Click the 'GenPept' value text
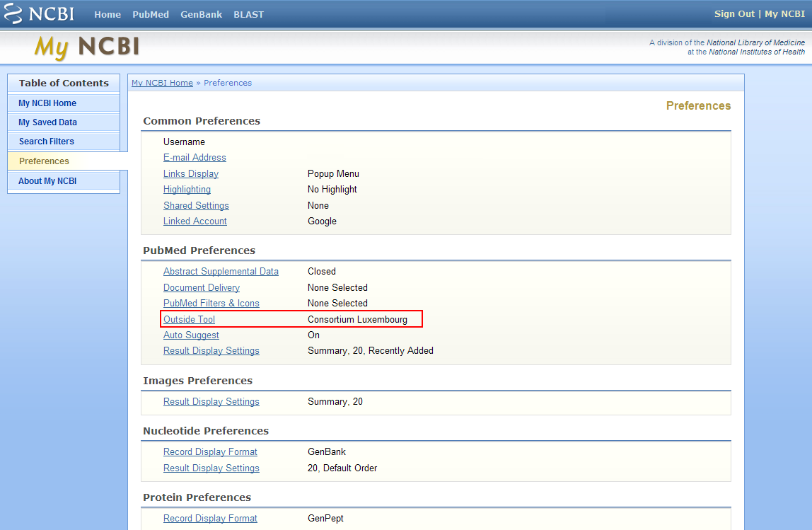Image resolution: width=812 pixels, height=530 pixels. [325, 518]
